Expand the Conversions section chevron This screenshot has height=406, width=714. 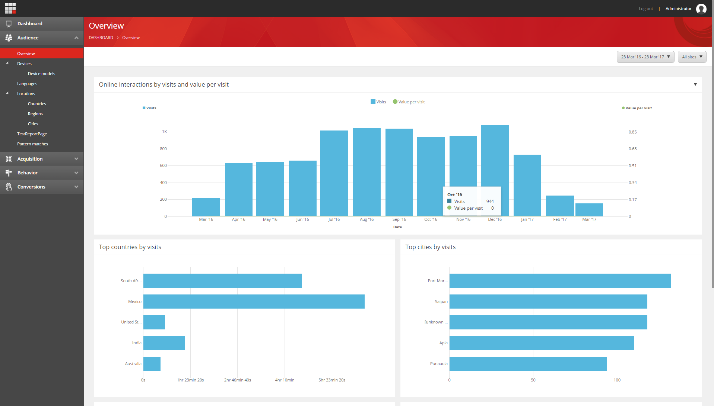[x=76, y=187]
